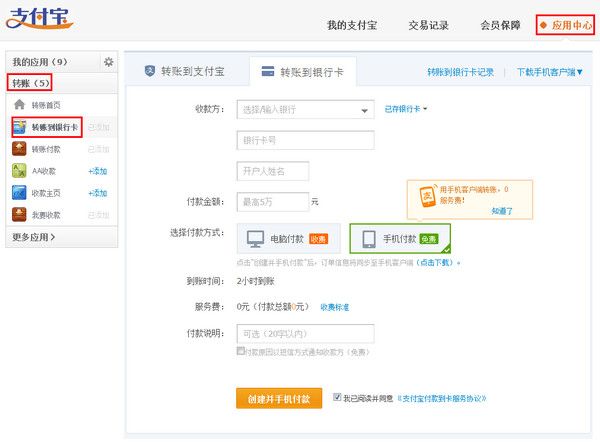Click the 转账首页 home icon
Viewport: 600px width, 442px height.
[x=19, y=105]
